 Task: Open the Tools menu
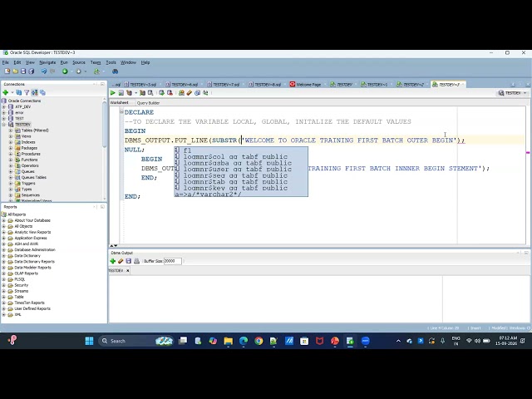click(x=111, y=62)
